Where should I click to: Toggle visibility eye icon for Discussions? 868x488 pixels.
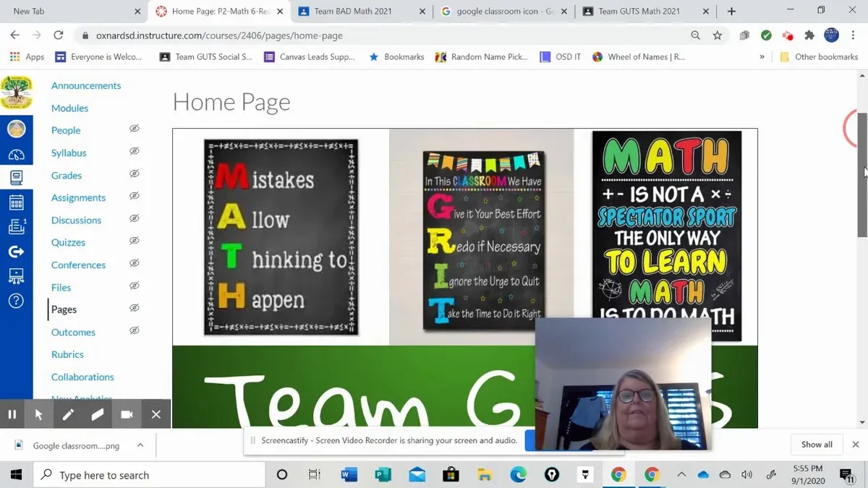click(x=134, y=218)
